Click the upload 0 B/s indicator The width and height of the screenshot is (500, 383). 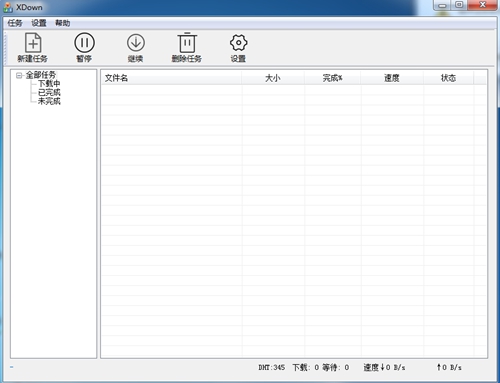coord(449,367)
